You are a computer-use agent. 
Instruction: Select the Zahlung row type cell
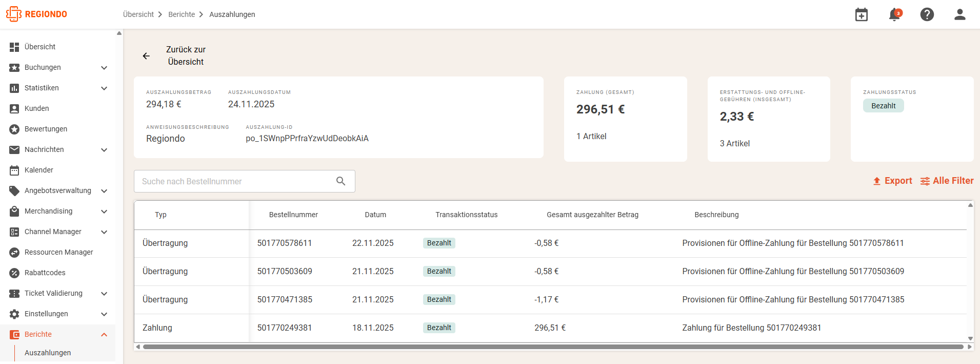click(x=157, y=328)
